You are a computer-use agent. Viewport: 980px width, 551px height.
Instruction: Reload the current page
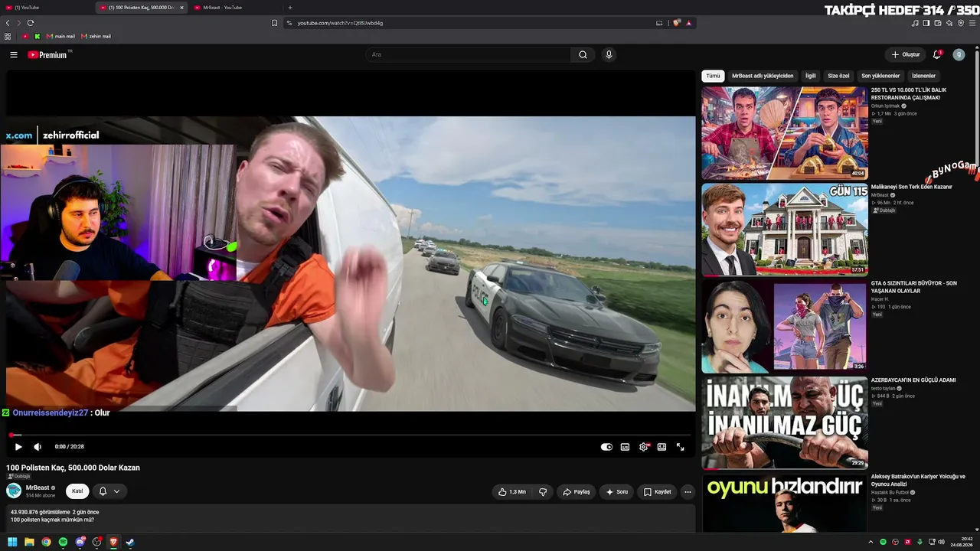tap(31, 23)
